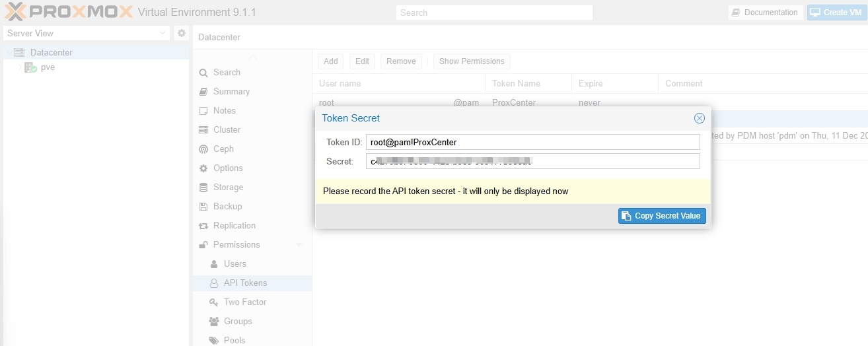Open the Groups people icon
The image size is (868, 346).
(213, 322)
